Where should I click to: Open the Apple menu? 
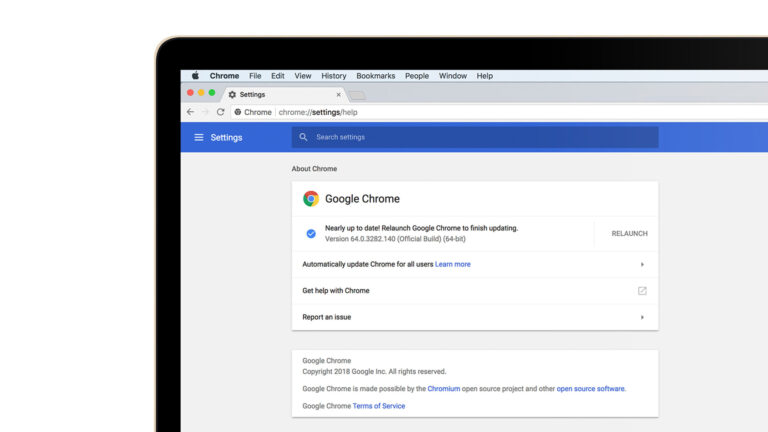[x=195, y=75]
